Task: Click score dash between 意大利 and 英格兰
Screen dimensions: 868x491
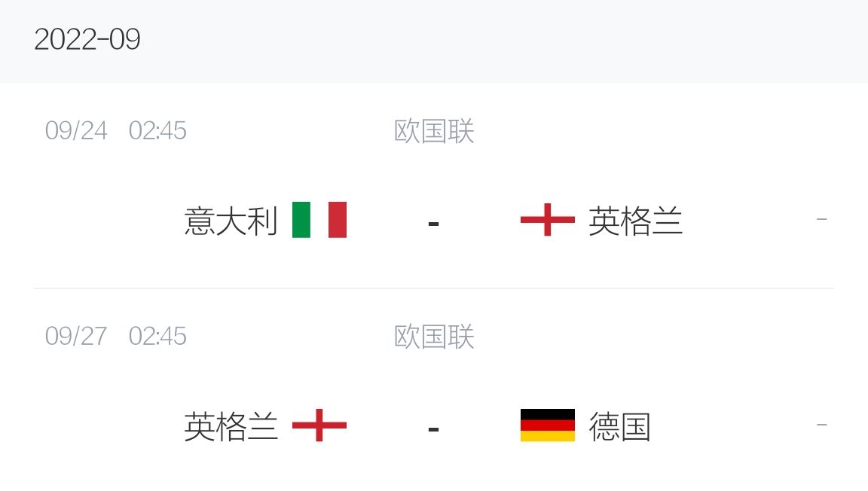Action: [x=433, y=224]
